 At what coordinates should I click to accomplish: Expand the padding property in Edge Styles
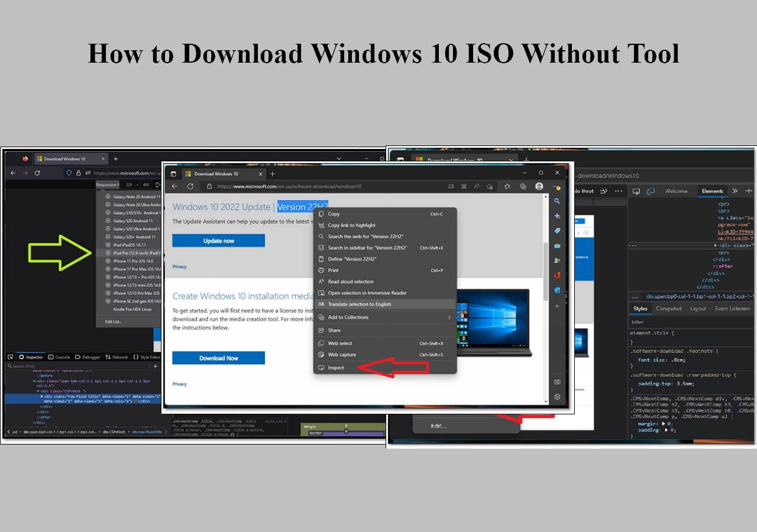pos(667,430)
